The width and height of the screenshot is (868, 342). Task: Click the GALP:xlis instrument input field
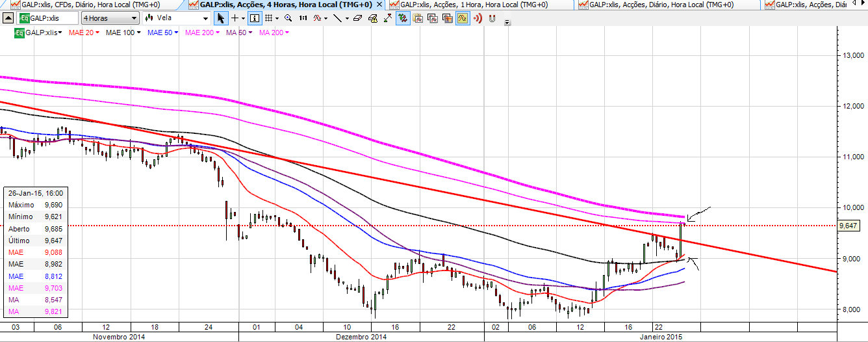pos(47,18)
